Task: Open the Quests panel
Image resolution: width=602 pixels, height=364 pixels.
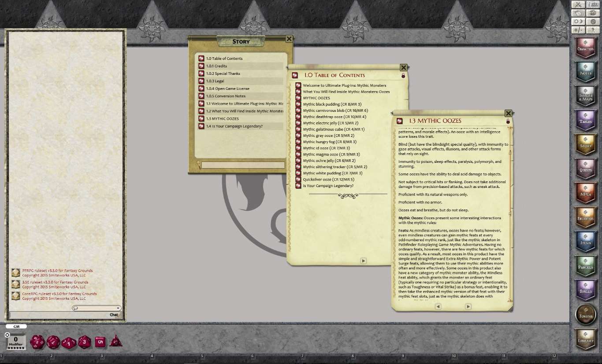Action: pos(585,169)
